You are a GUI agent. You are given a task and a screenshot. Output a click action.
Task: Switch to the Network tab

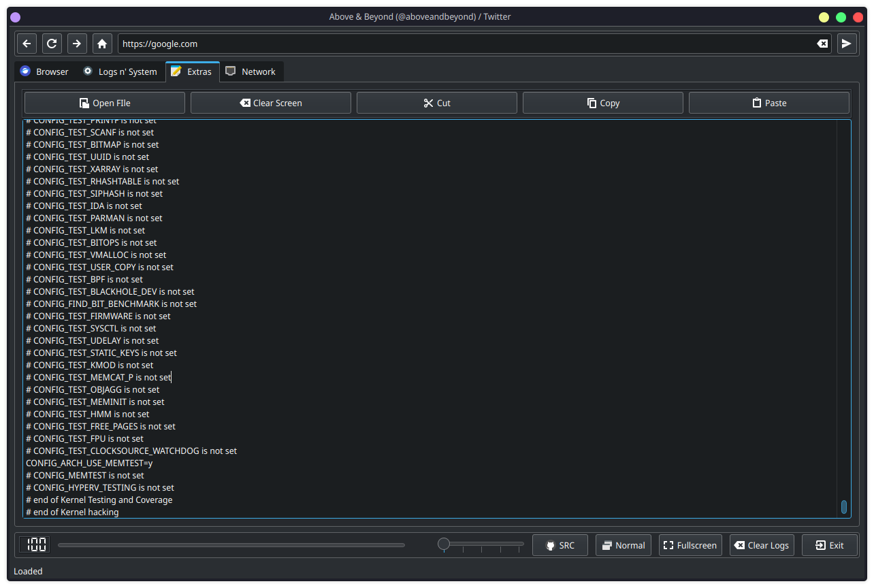tap(251, 71)
